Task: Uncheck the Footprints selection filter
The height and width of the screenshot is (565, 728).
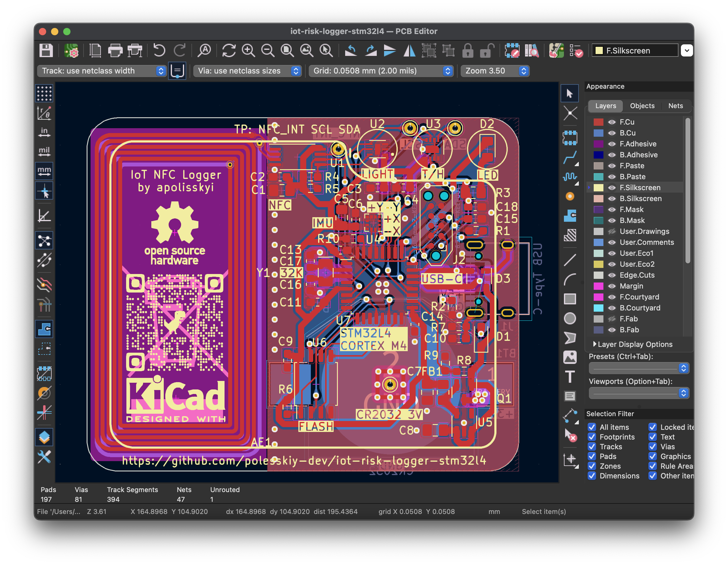Action: coord(592,437)
